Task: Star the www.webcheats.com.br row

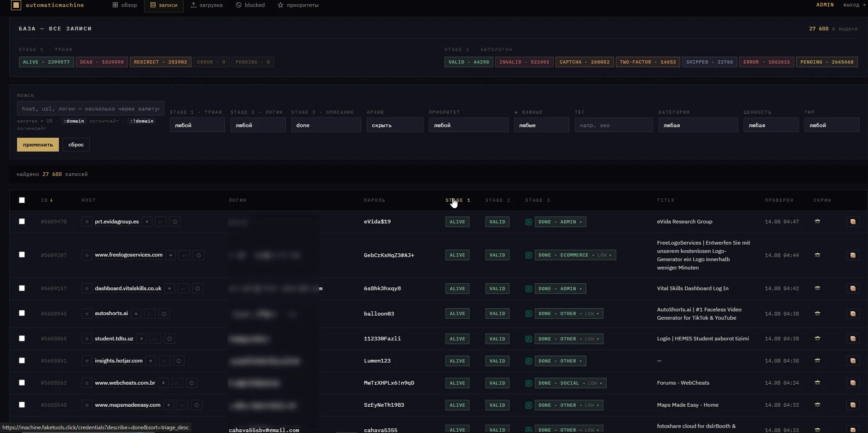Action: [x=87, y=383]
